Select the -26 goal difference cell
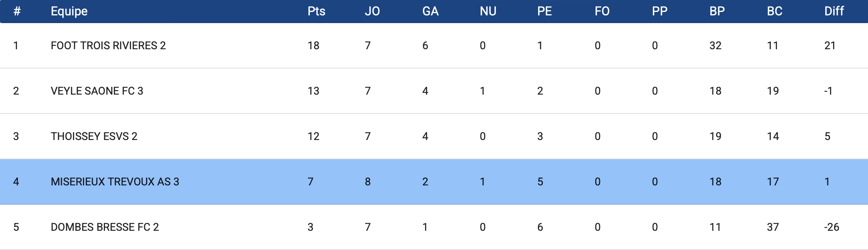This screenshot has height=250, width=868. tap(831, 227)
